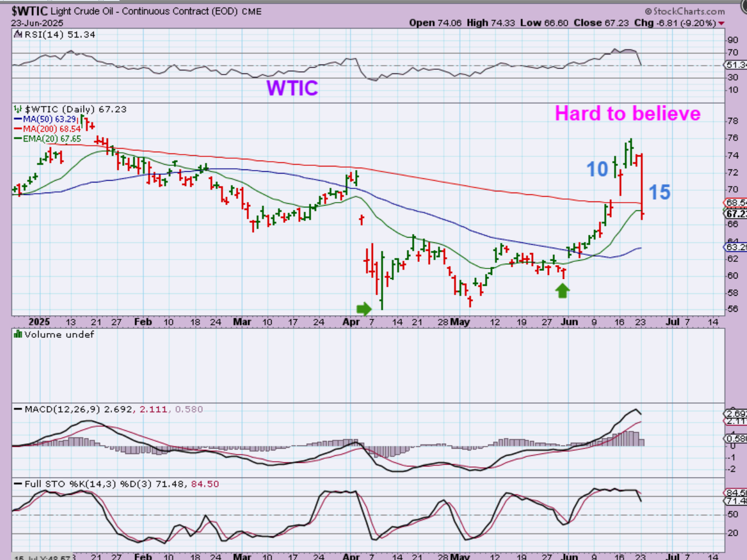The height and width of the screenshot is (560, 747).
Task: Click the 68.54 price tag on right axis
Action: pyautogui.click(x=736, y=202)
